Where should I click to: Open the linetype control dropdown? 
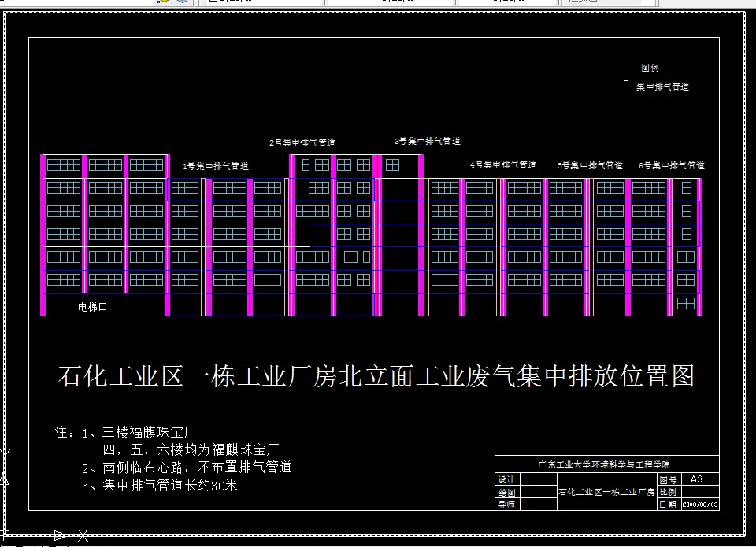pos(390,2)
